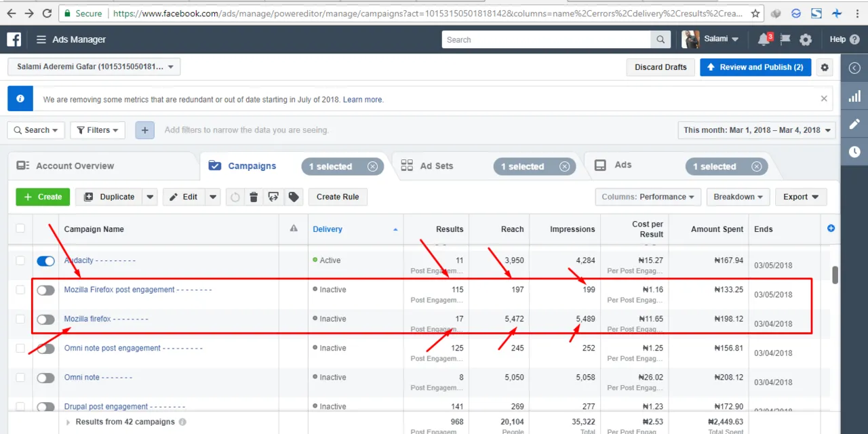The width and height of the screenshot is (868, 434).
Task: Open the flag pages icon
Action: point(785,39)
